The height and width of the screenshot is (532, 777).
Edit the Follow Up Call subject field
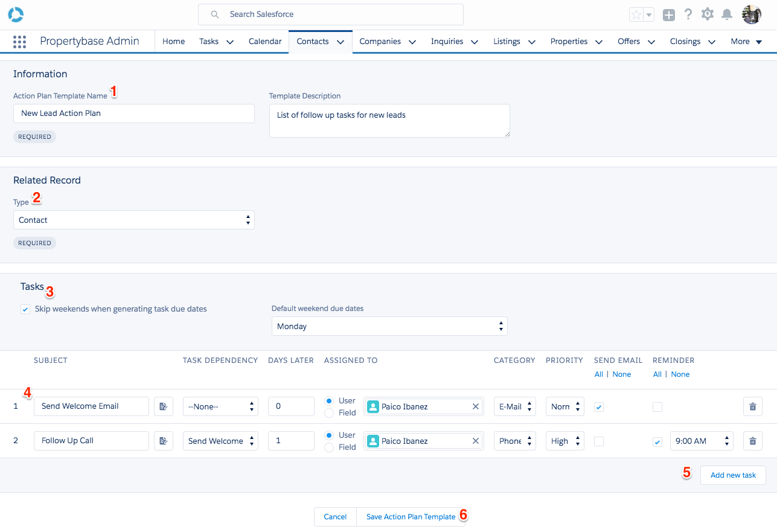[91, 441]
